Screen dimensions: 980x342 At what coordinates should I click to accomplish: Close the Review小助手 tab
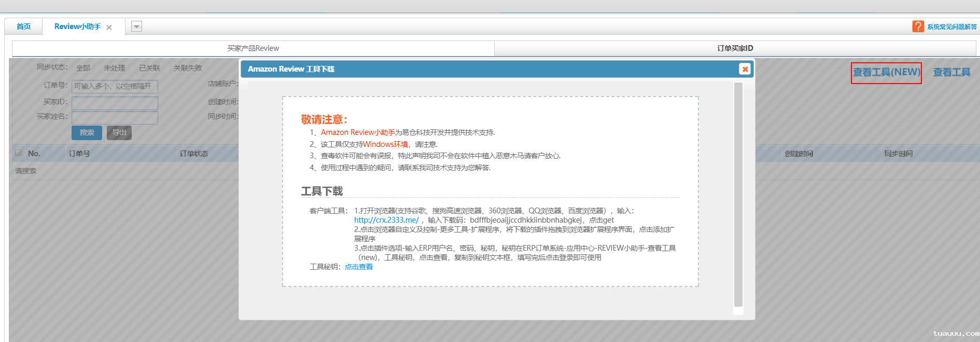click(109, 28)
